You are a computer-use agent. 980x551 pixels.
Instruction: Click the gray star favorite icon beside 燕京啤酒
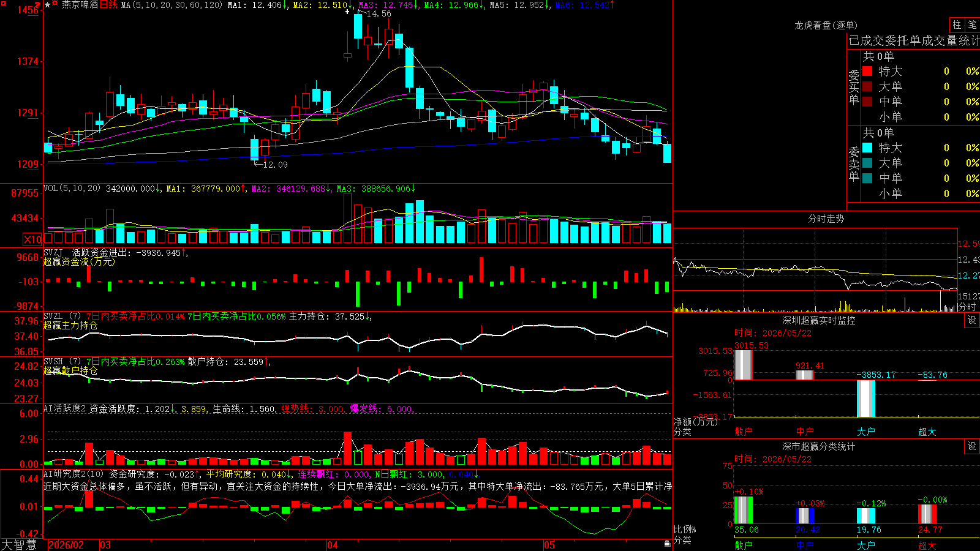47,5
